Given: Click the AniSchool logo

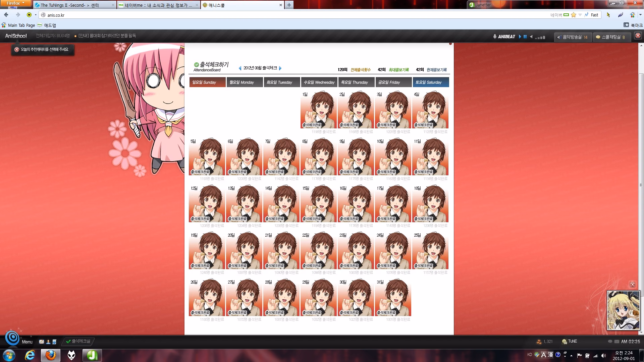Looking at the screenshot, I should [x=16, y=36].
